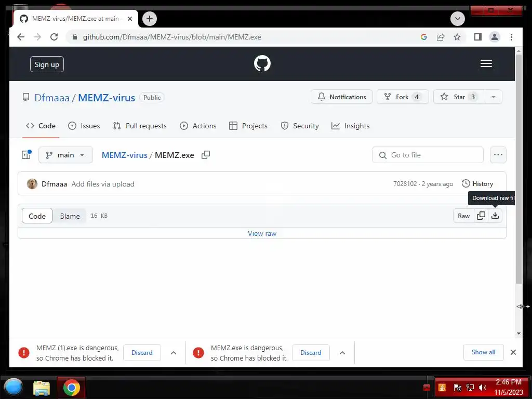Click the GitHub Octocat logo in the header
Image resolution: width=532 pixels, height=399 pixels.
pyautogui.click(x=262, y=63)
